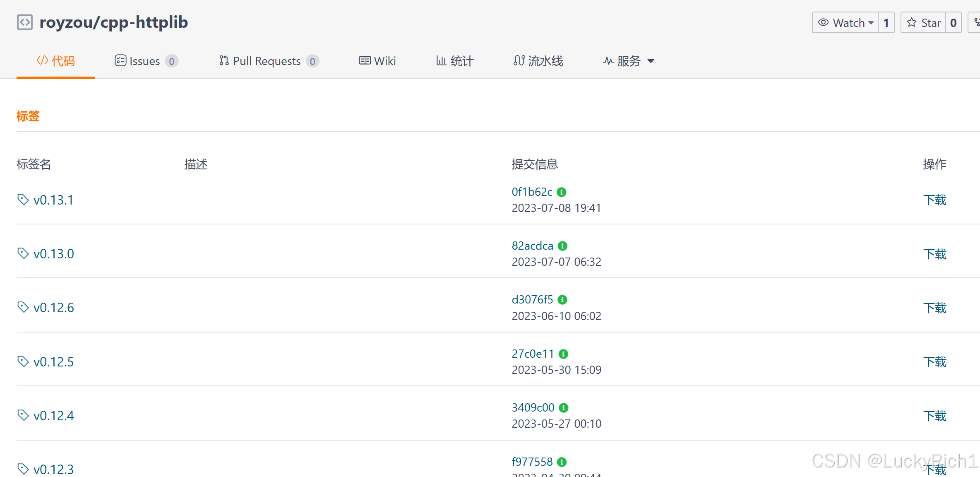Viewport: 980px width, 477px height.
Task: Click the repository code icon beside royzou/cpp-httplib
Action: coord(25,22)
